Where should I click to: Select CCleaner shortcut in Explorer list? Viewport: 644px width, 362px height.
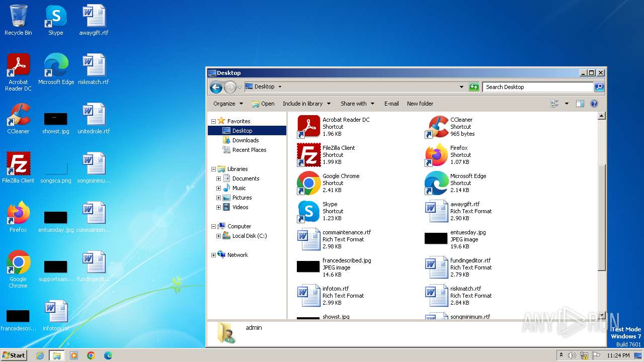(449, 127)
